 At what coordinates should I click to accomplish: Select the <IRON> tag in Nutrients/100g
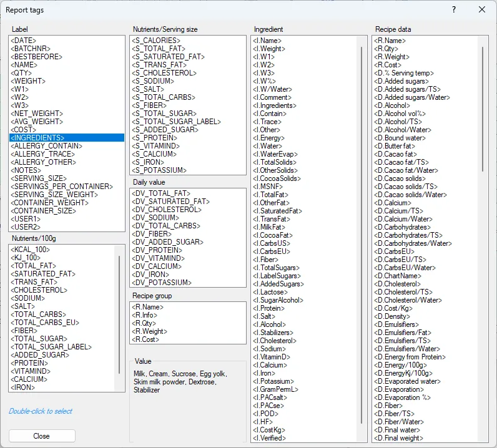(22, 387)
